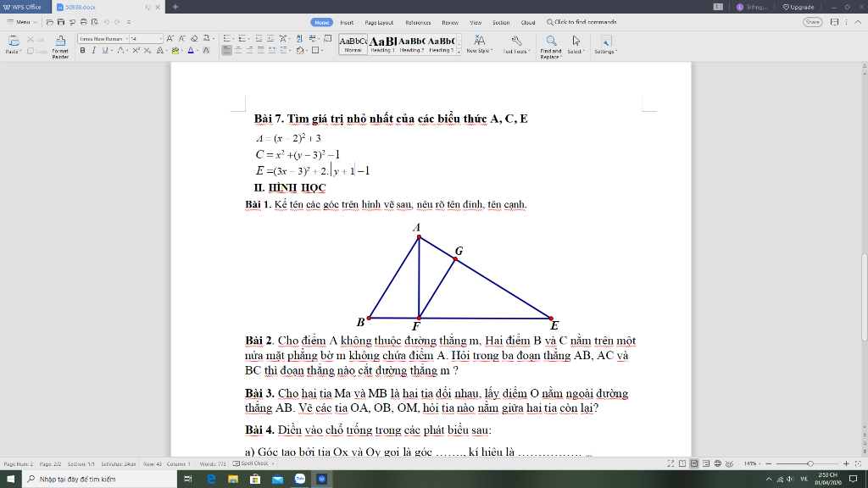Viewport: 868px width, 488px height.
Task: Click the Print icon in quick access bar
Action: 84,22
